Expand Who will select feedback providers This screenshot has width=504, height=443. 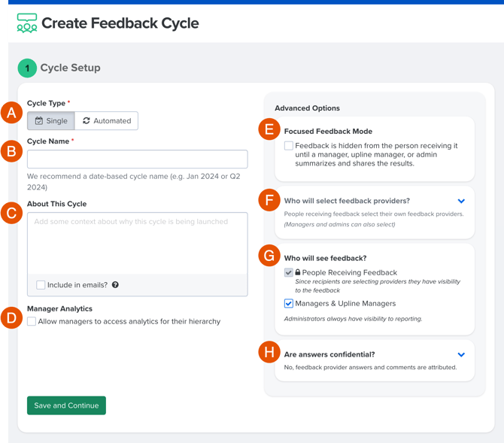point(461,201)
